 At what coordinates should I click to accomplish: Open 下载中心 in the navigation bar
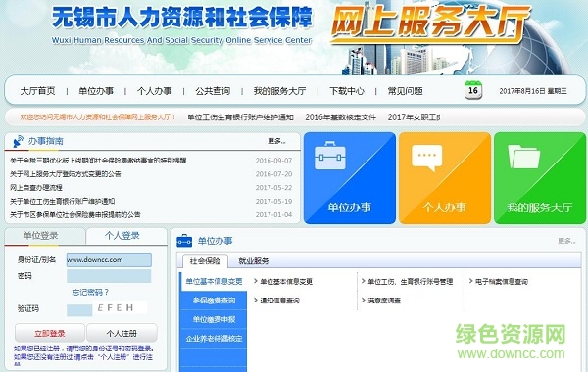click(347, 91)
